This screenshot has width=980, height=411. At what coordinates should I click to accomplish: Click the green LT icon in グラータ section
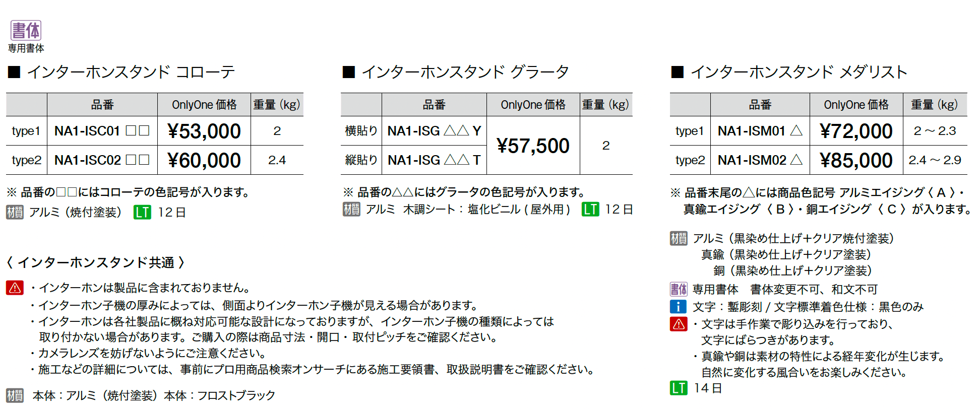tap(590, 209)
